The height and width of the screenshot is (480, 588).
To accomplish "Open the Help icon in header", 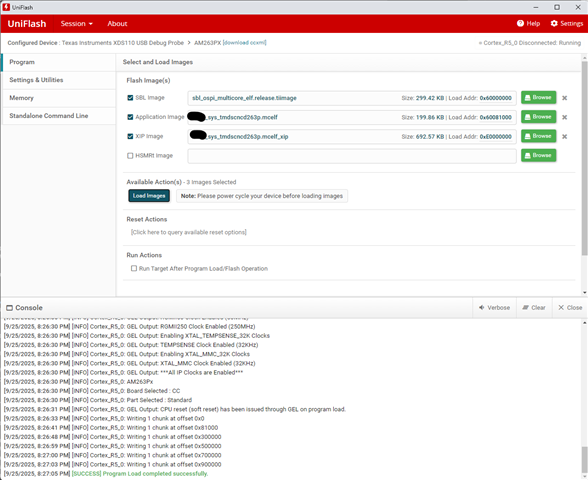I will click(520, 23).
